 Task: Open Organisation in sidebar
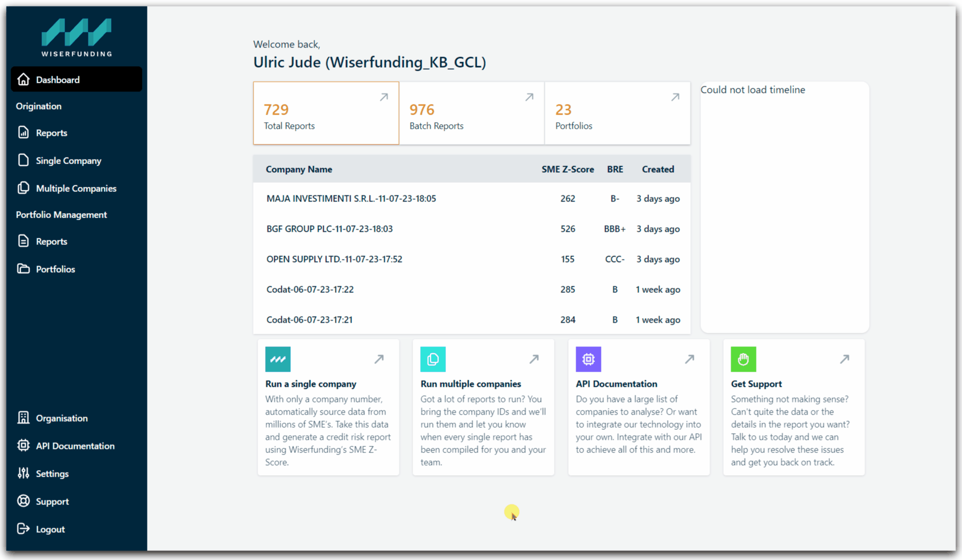(76, 418)
